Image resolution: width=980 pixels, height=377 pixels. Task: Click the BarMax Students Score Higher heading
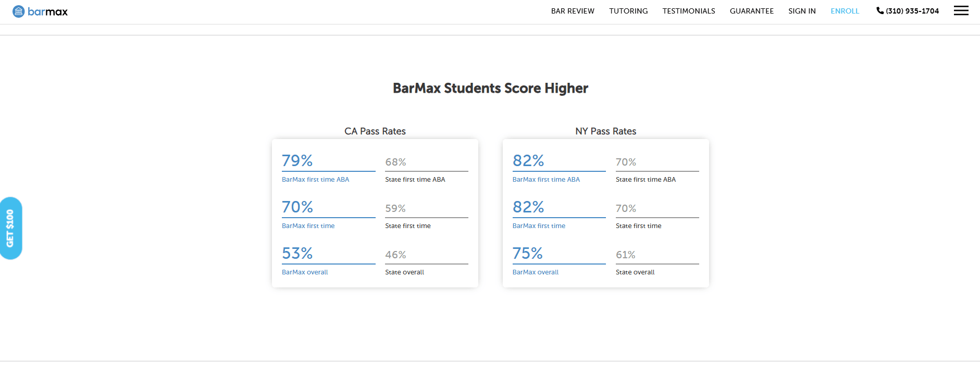coord(490,88)
